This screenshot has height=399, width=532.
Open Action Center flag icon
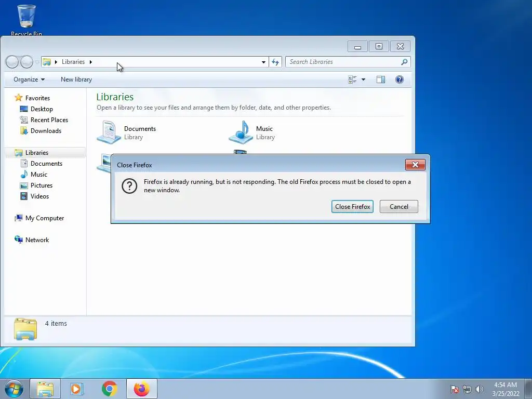[454, 389]
